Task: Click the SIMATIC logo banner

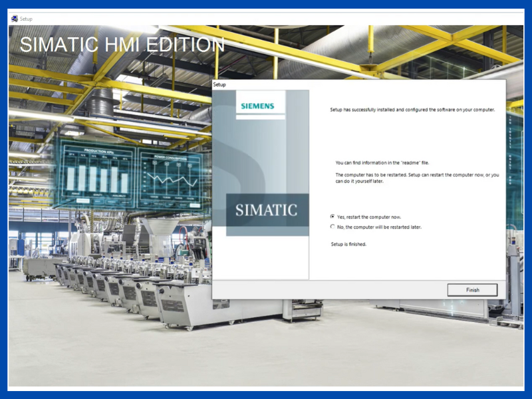Action: 267,210
